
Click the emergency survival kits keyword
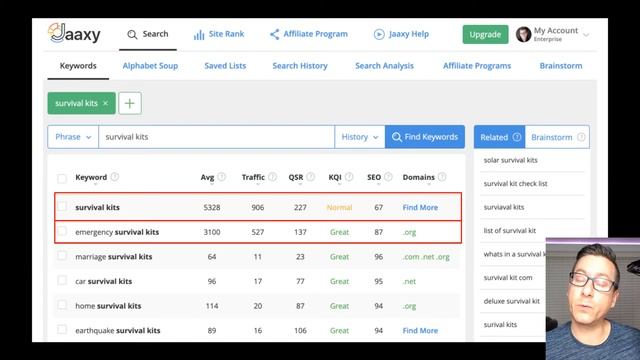[x=117, y=232]
